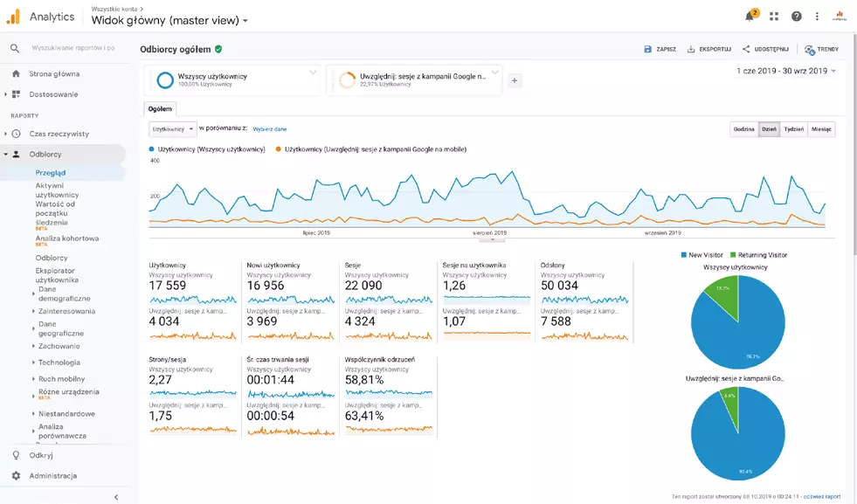Open Trendy insights panel
This screenshot has width=857, height=504.
click(810, 50)
